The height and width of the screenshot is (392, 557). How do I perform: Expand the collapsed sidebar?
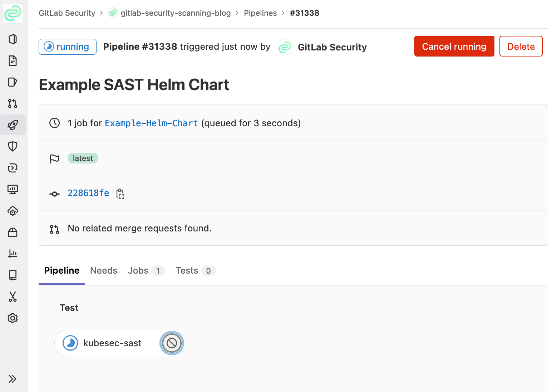(13, 379)
